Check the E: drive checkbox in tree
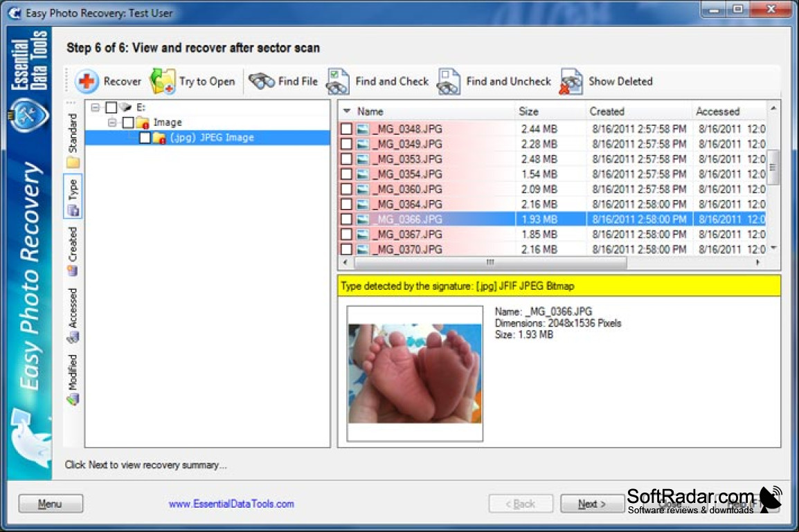The height and width of the screenshot is (532, 799). point(111,107)
